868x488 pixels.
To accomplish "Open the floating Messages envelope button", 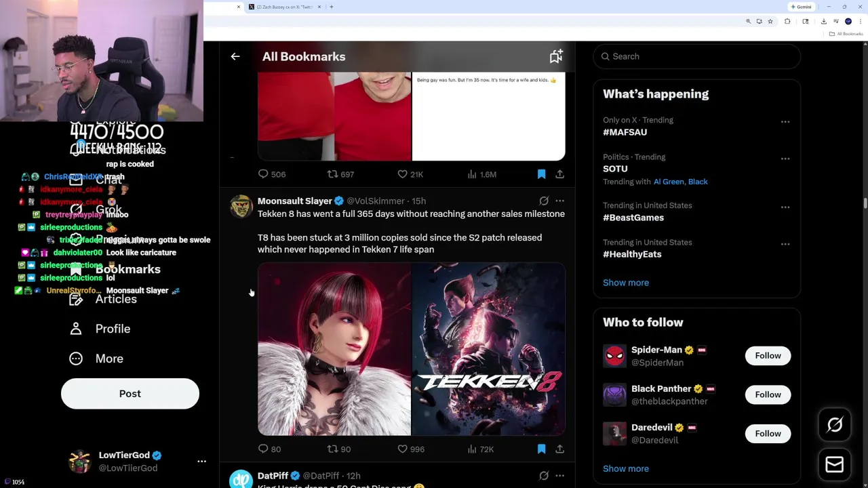I will click(835, 464).
